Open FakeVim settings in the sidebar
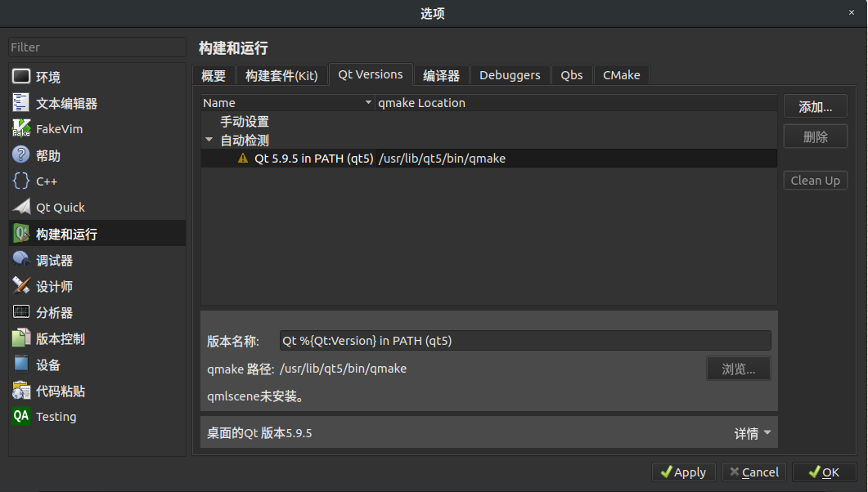The width and height of the screenshot is (868, 492). (20, 128)
